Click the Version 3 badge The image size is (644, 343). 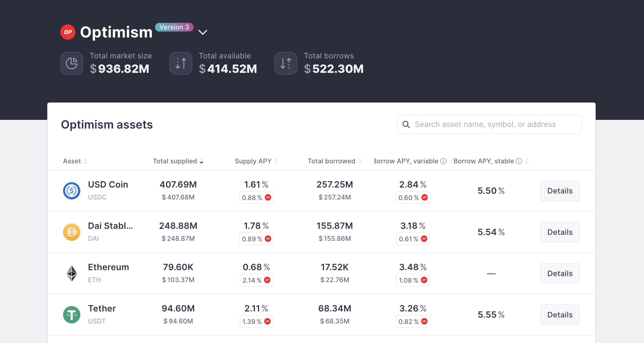(x=174, y=27)
